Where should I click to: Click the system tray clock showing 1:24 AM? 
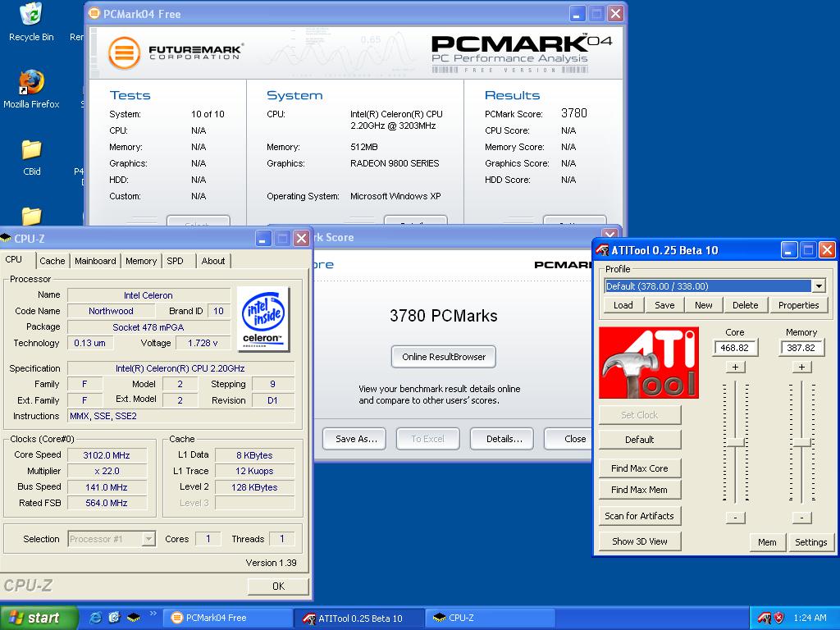click(x=810, y=618)
